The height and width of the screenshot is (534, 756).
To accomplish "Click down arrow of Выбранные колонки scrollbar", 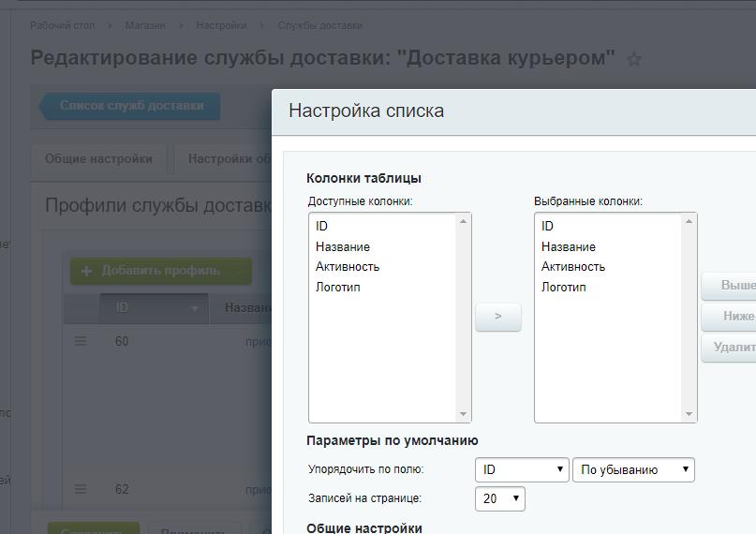I will 689,414.
